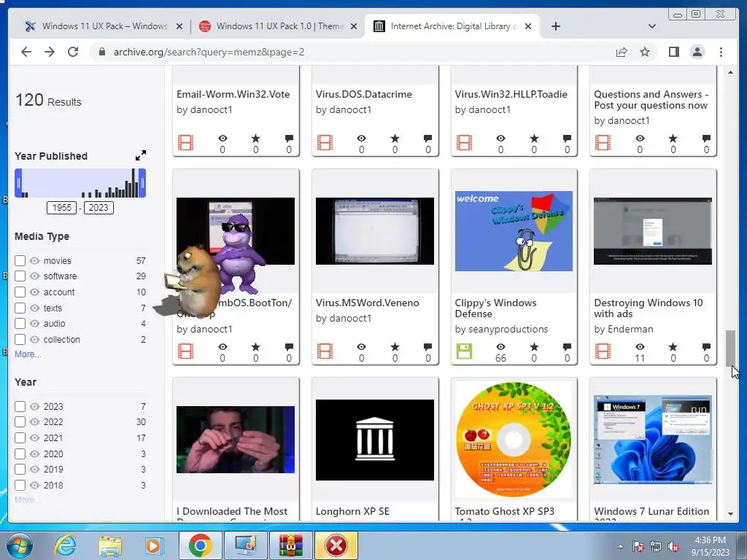Open Windows Media Player from the taskbar
747x560 pixels.
click(x=153, y=545)
